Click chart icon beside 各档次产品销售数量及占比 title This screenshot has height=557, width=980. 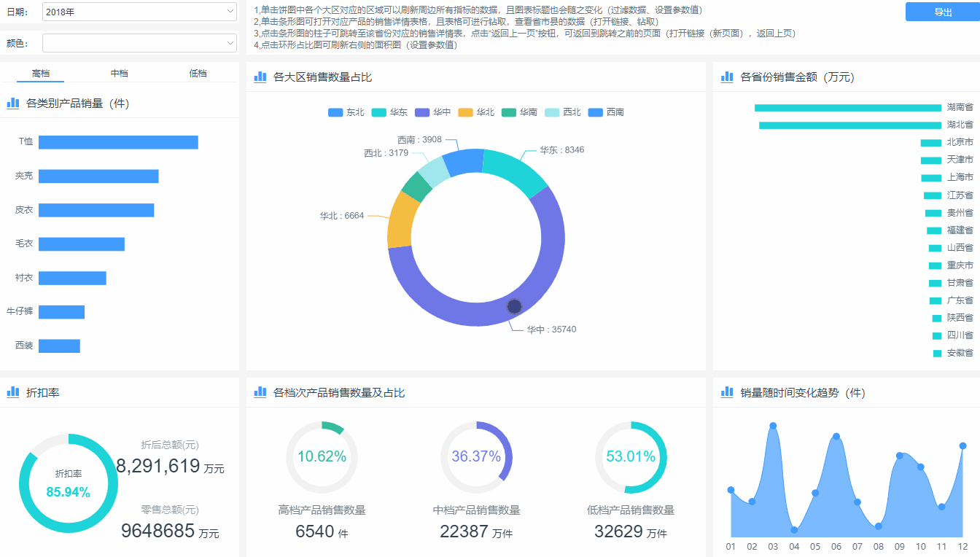260,392
